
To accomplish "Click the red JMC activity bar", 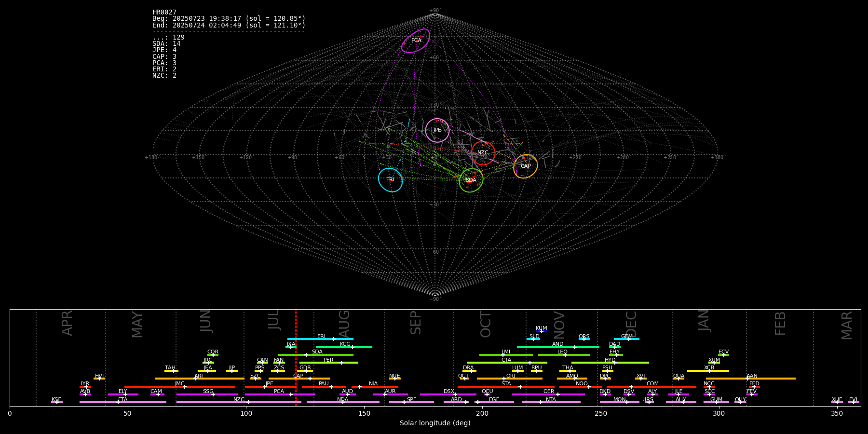I will (x=180, y=386).
